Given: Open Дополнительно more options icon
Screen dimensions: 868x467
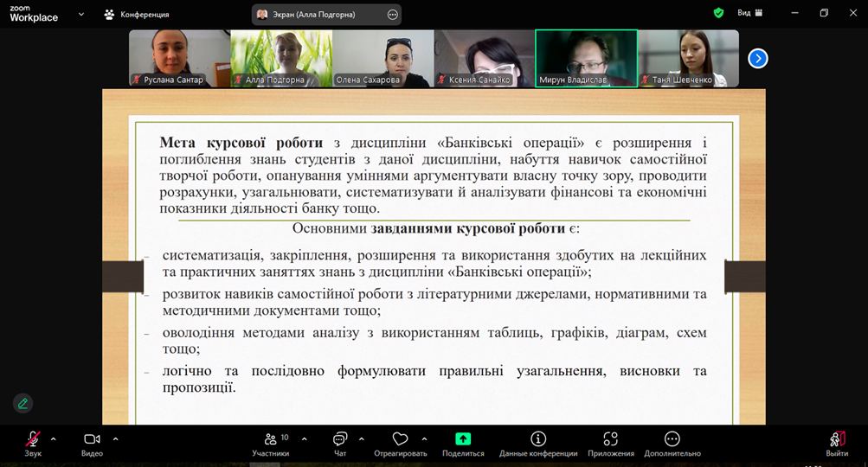Looking at the screenshot, I should (672, 438).
